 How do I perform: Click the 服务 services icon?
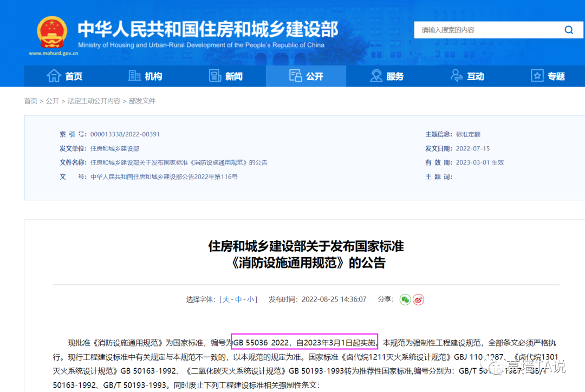pos(376,76)
